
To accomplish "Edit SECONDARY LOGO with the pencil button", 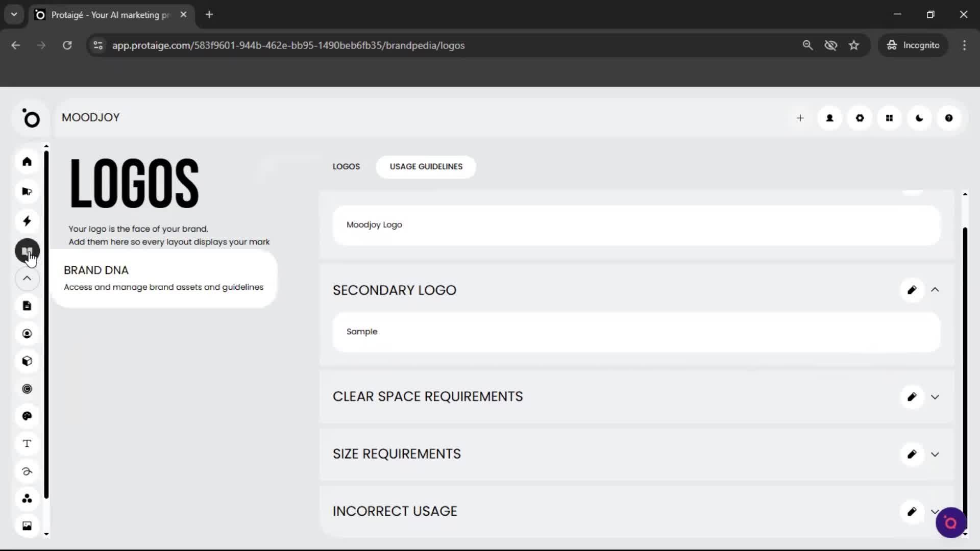I will (x=912, y=290).
